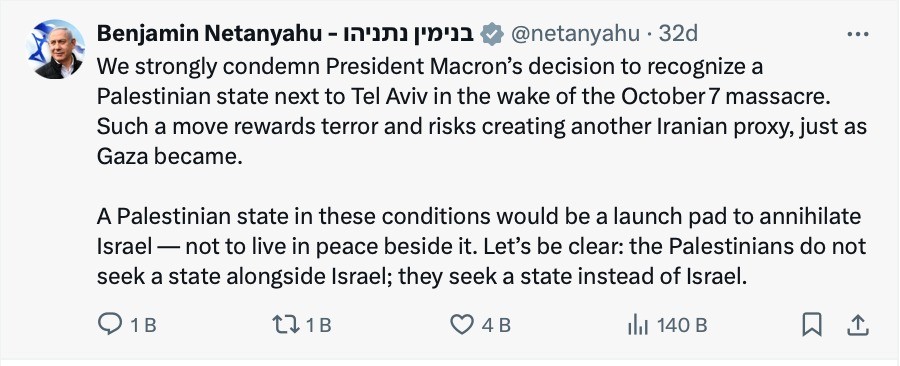This screenshot has width=900, height=366.
Task: Bookmark this post with the bookmark icon
Action: click(812, 325)
